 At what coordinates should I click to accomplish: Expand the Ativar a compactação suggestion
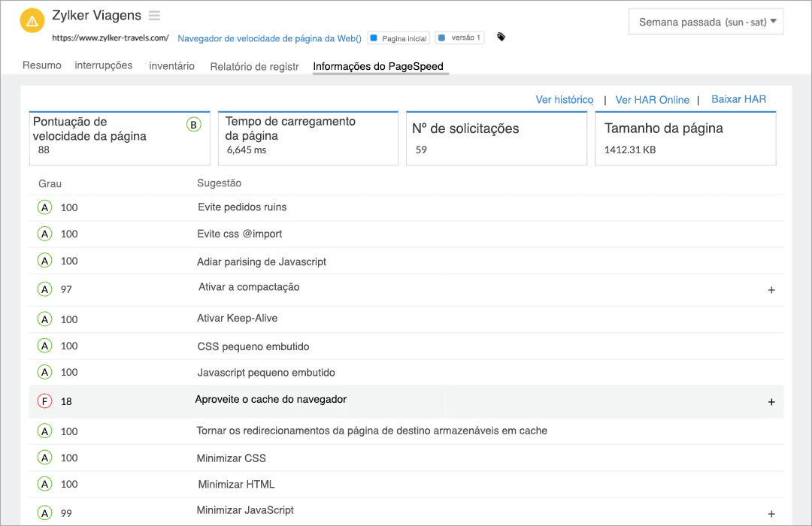coord(771,290)
